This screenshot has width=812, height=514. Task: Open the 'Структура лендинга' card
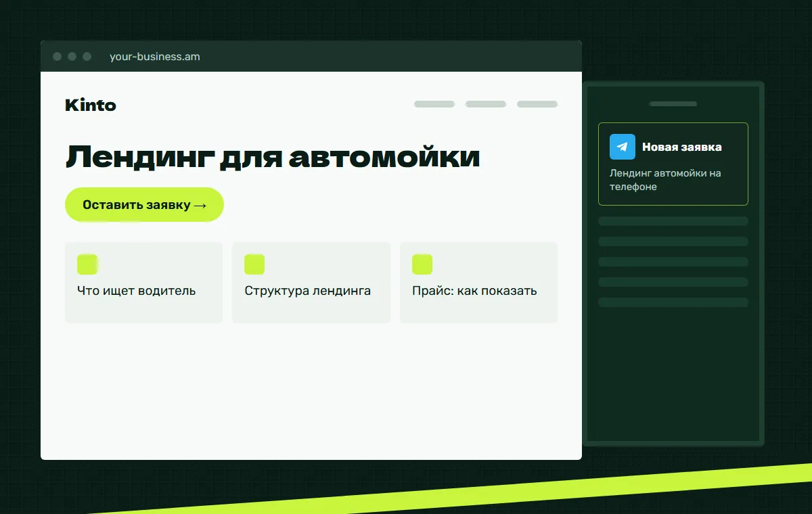(311, 283)
